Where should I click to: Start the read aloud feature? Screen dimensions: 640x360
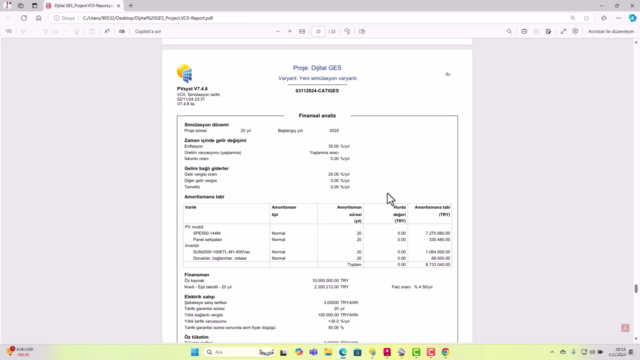(x=107, y=31)
